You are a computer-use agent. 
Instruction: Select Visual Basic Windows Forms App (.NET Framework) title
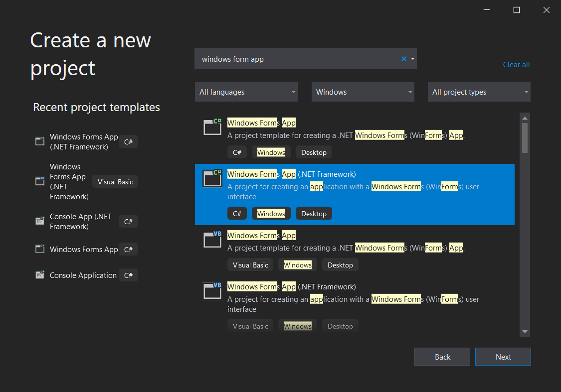292,286
